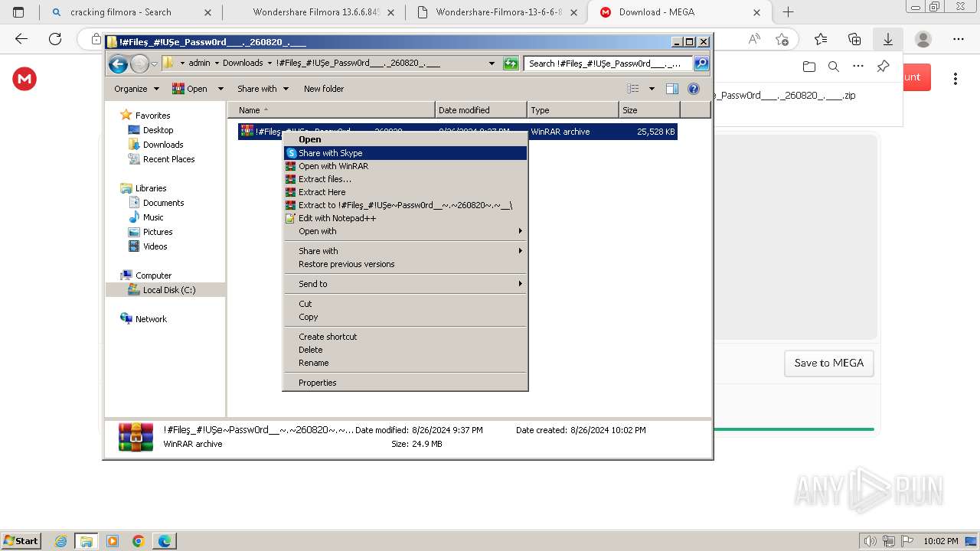This screenshot has width=980, height=551.
Task: Open downloads folder icon in flyout
Action: (x=809, y=67)
